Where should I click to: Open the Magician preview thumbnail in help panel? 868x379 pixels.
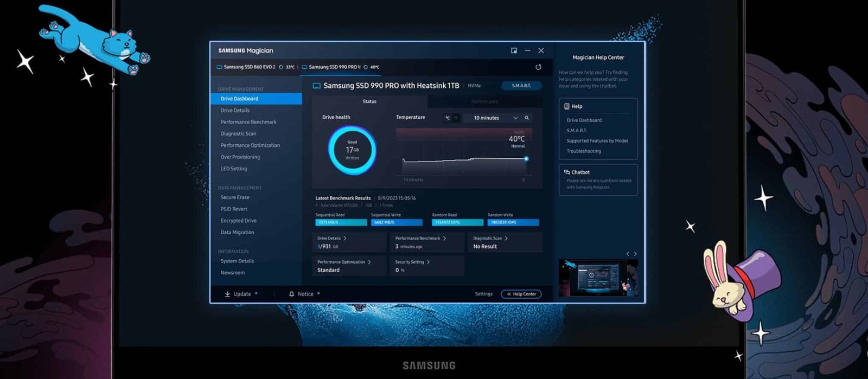598,277
